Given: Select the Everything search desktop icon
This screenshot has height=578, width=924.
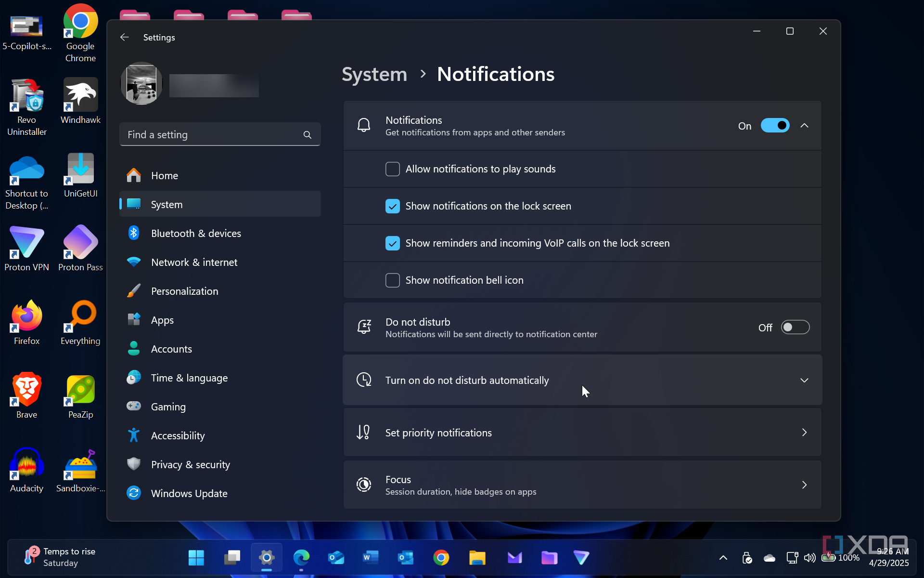Looking at the screenshot, I should click(80, 323).
